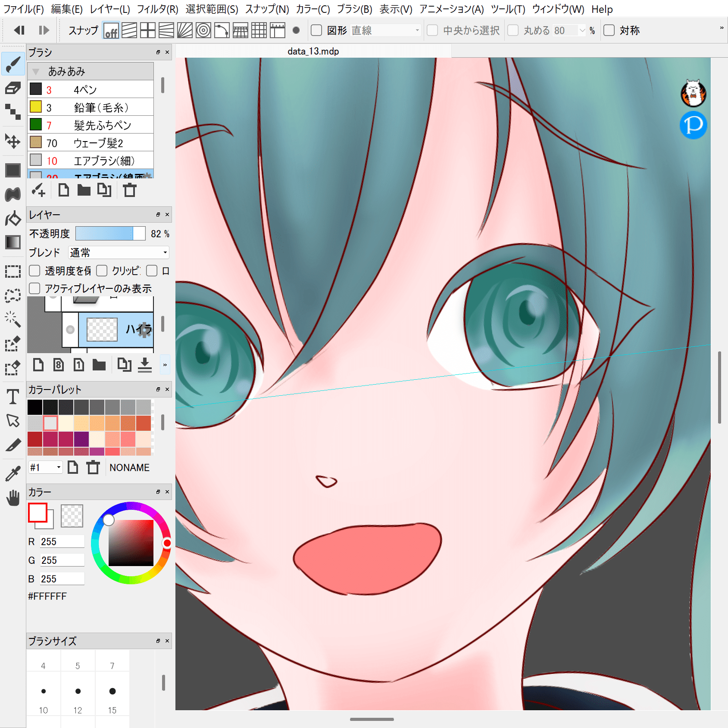This screenshot has width=728, height=728.
Task: Turn snapping off with the off button
Action: coord(110,30)
